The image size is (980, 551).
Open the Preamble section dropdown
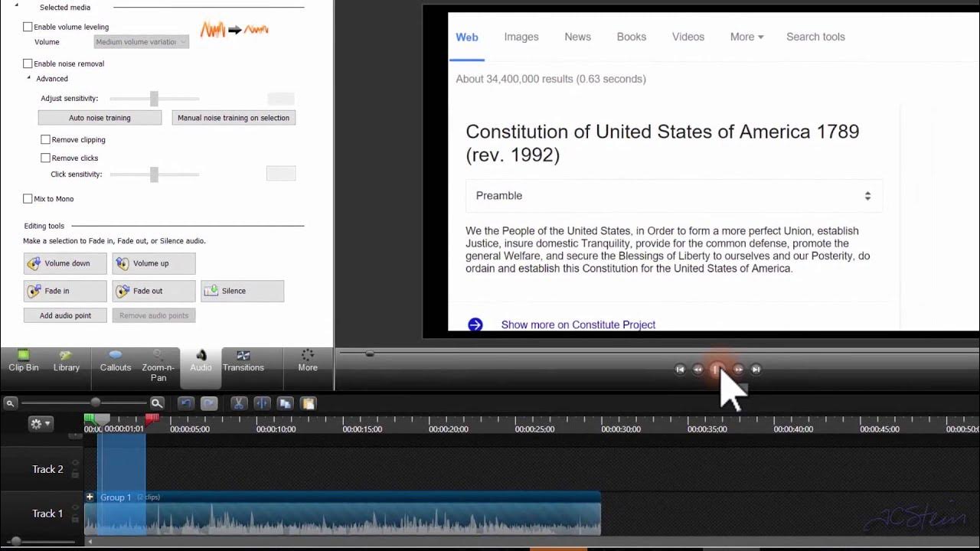(x=674, y=196)
